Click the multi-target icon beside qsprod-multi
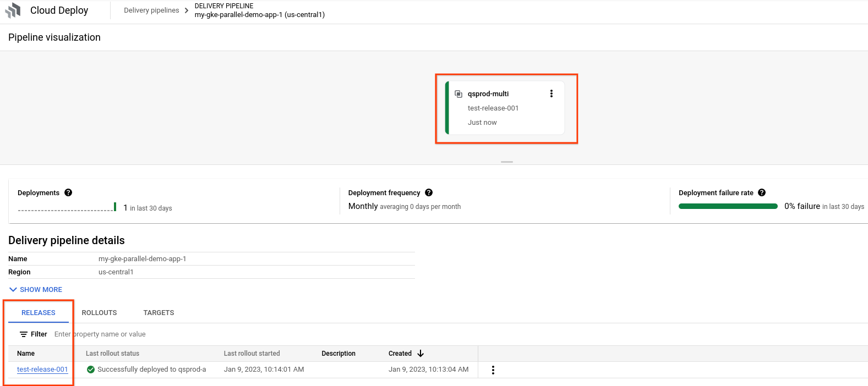The width and height of the screenshot is (868, 386). pyautogui.click(x=458, y=94)
